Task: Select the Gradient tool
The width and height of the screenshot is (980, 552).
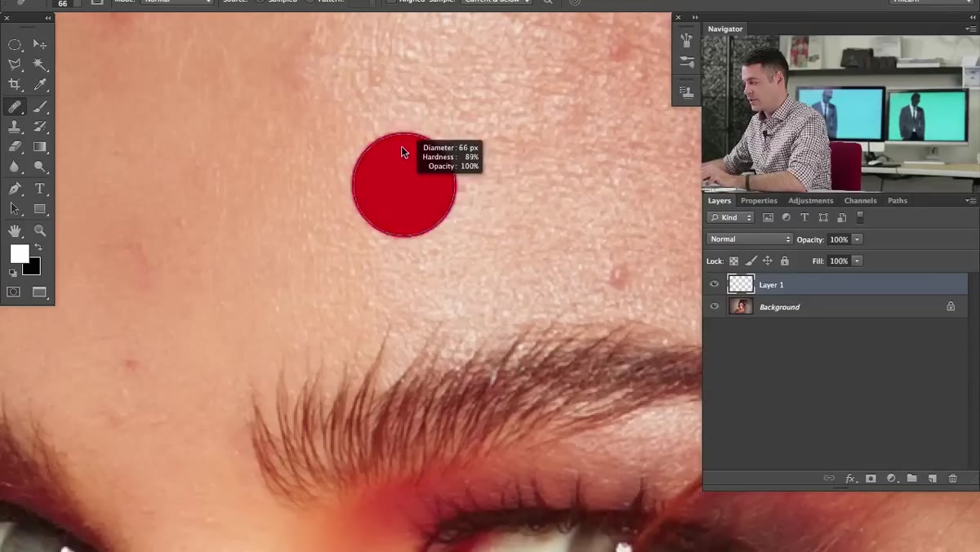Action: click(39, 147)
